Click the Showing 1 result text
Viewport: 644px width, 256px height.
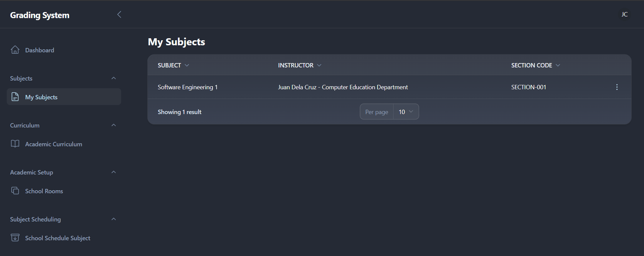click(179, 112)
